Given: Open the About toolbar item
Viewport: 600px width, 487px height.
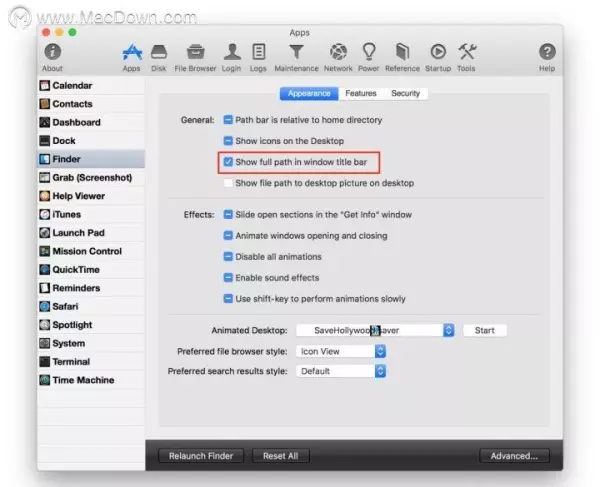Looking at the screenshot, I should coord(52,57).
